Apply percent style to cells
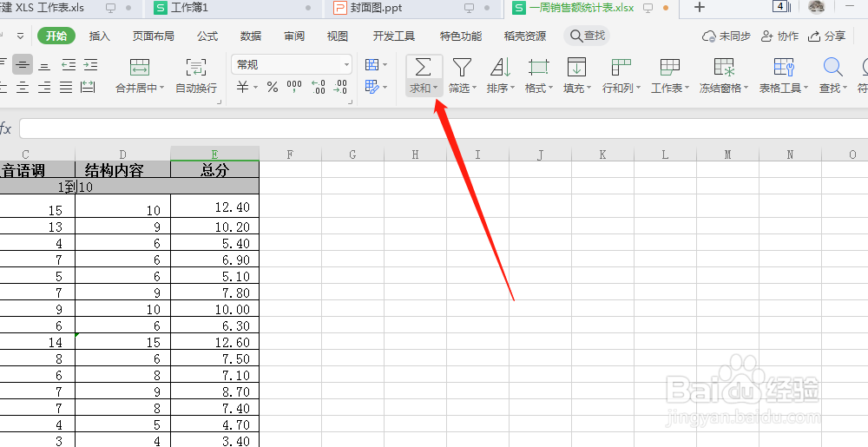The height and width of the screenshot is (447, 868). click(x=273, y=87)
